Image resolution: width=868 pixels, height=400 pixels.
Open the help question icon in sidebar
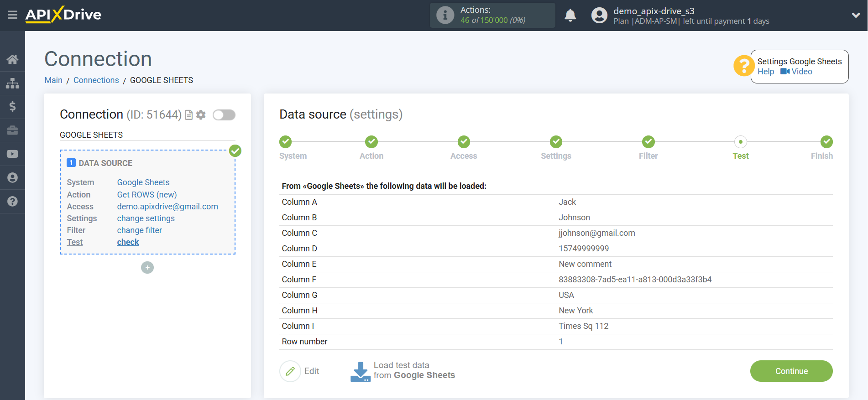pos(12,201)
